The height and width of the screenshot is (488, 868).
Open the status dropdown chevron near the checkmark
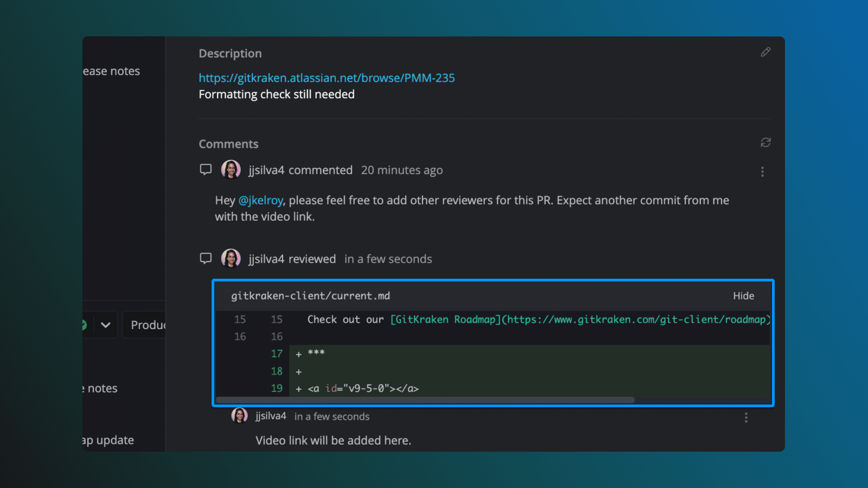tap(105, 324)
